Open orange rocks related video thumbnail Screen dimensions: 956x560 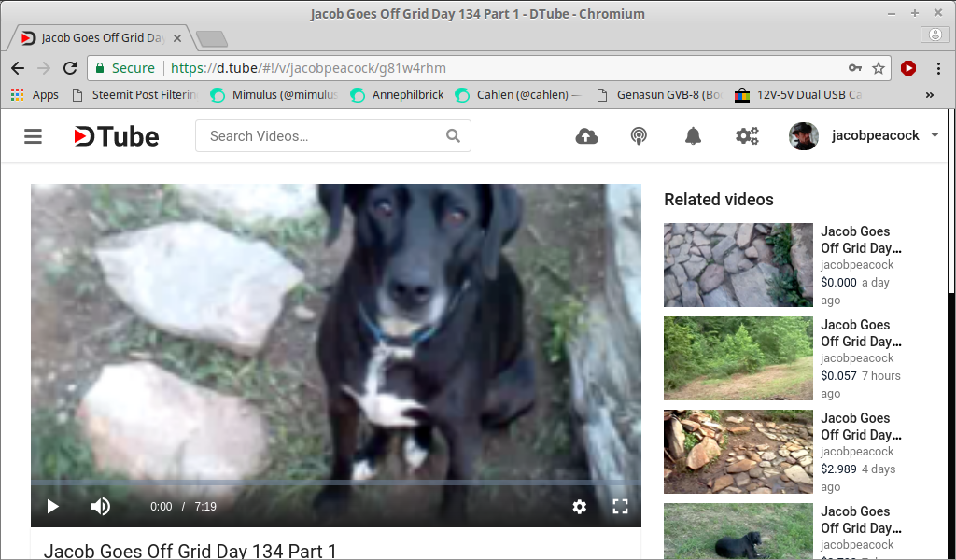(738, 452)
